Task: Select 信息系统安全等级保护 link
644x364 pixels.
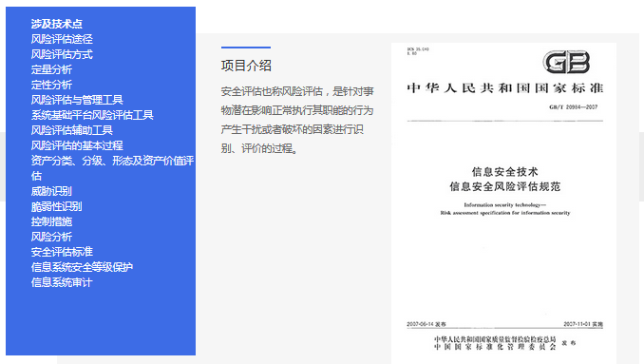Action: coord(82,267)
